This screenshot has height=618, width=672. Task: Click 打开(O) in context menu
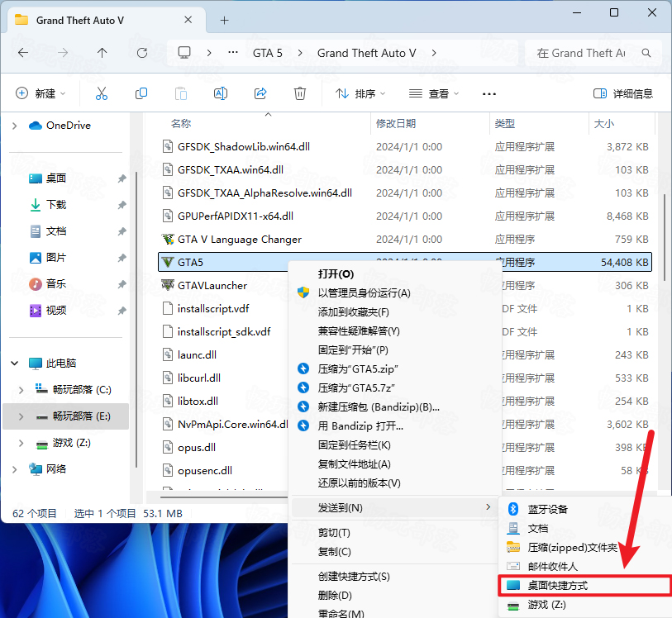coord(336,274)
